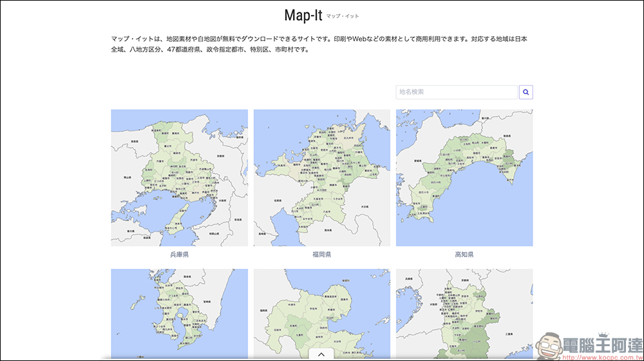This screenshot has width=644, height=361.
Task: Click the 福岡県 caption link
Action: pos(322,255)
